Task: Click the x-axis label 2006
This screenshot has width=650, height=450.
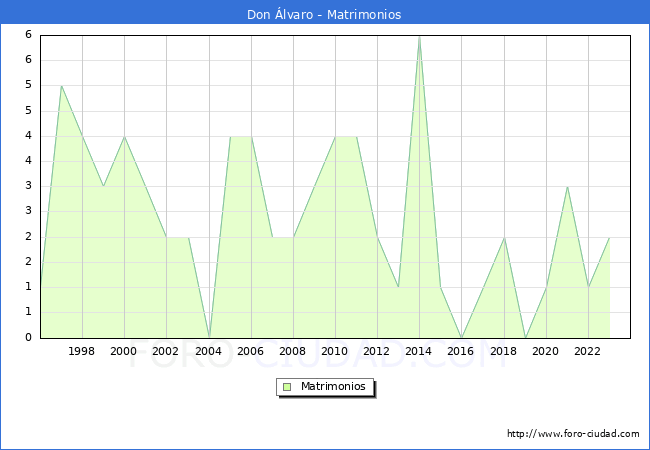Action: (x=250, y=351)
